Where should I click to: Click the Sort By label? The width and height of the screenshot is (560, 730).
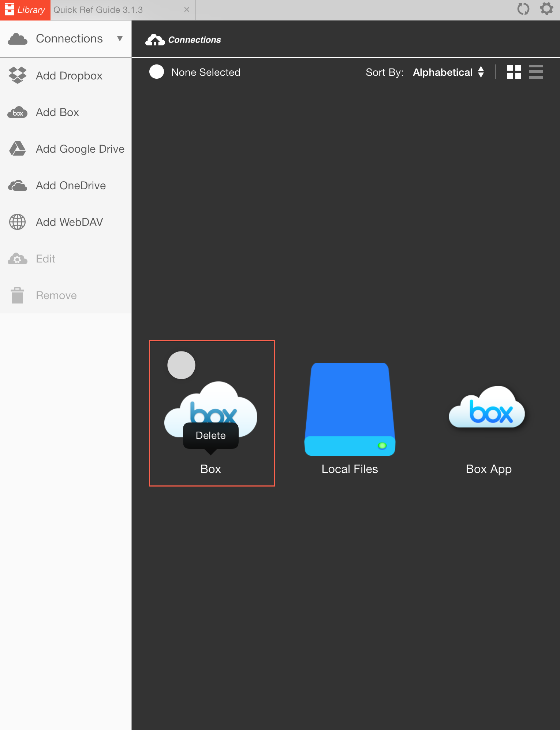[x=384, y=72]
